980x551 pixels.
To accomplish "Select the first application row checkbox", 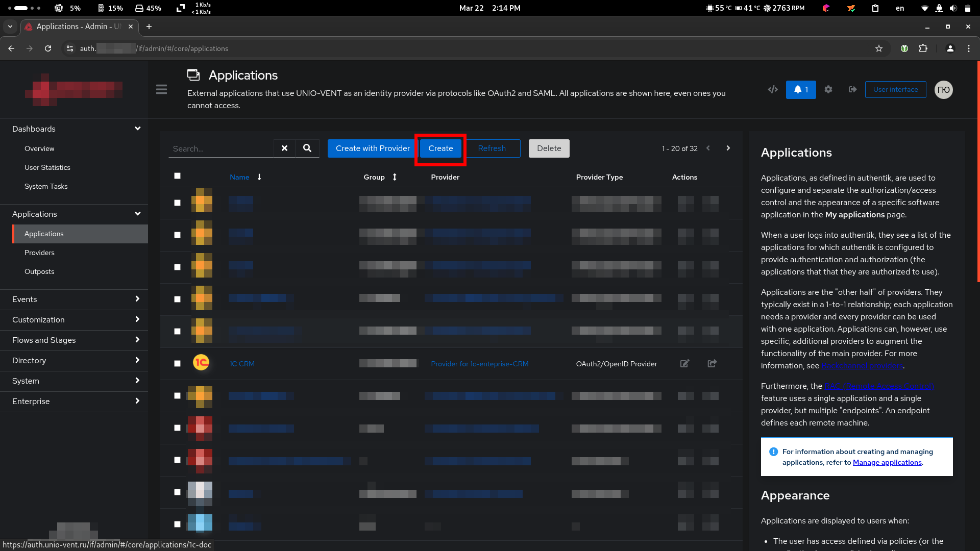I will point(177,203).
